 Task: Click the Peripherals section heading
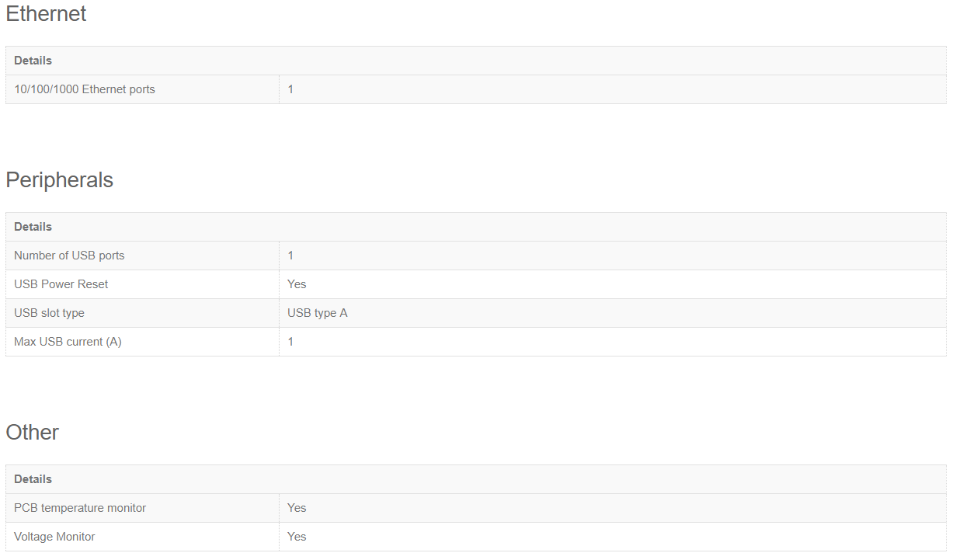point(60,180)
